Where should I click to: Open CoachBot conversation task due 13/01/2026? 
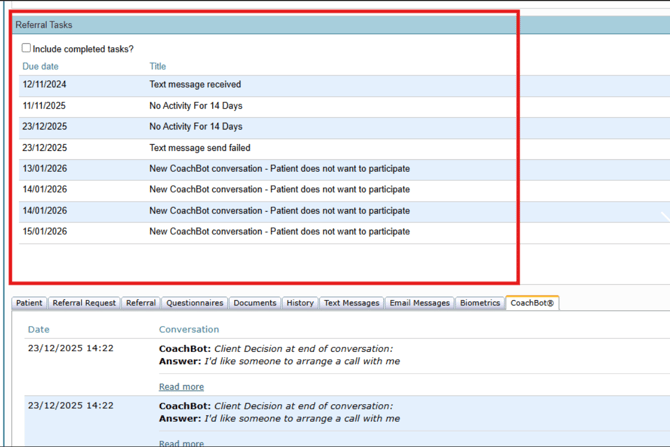(x=279, y=169)
